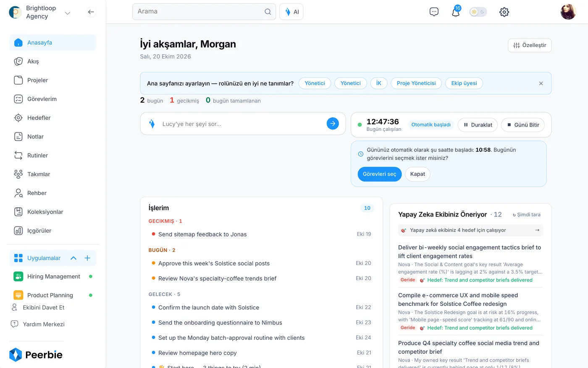The image size is (588, 368).
Task: Mark 'Confirm the launch date with Solstice' dot
Action: pyautogui.click(x=153, y=307)
